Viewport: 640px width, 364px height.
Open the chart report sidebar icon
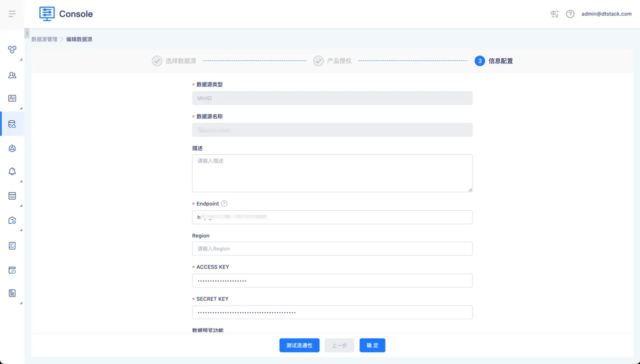pyautogui.click(x=12, y=246)
